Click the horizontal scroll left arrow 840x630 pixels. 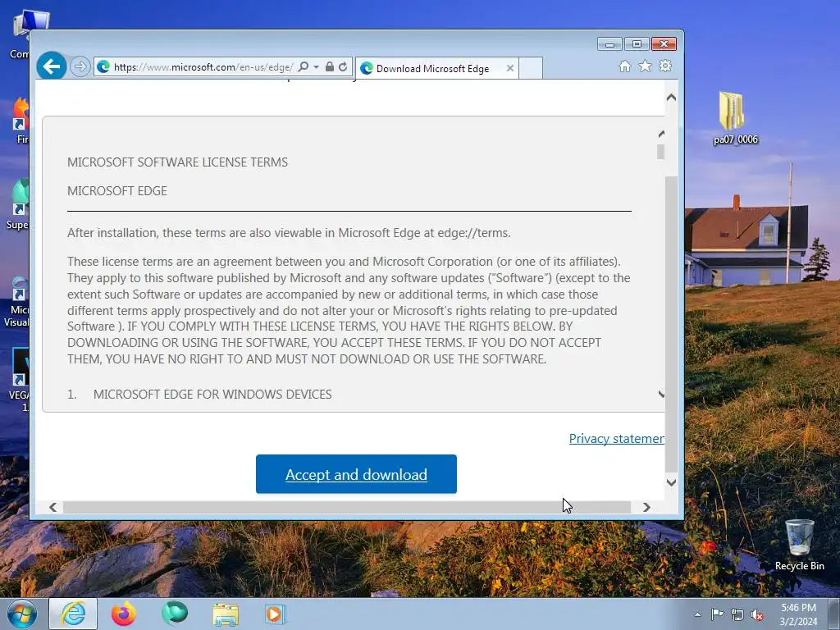coord(52,507)
